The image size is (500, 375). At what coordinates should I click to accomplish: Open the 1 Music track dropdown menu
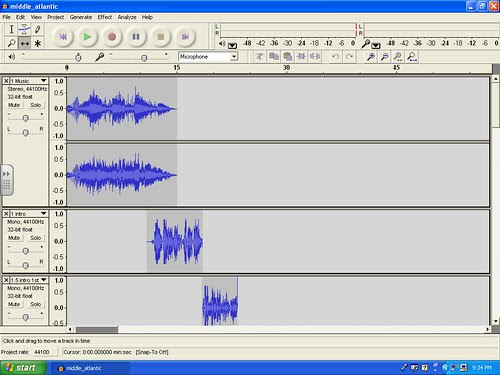[x=44, y=81]
